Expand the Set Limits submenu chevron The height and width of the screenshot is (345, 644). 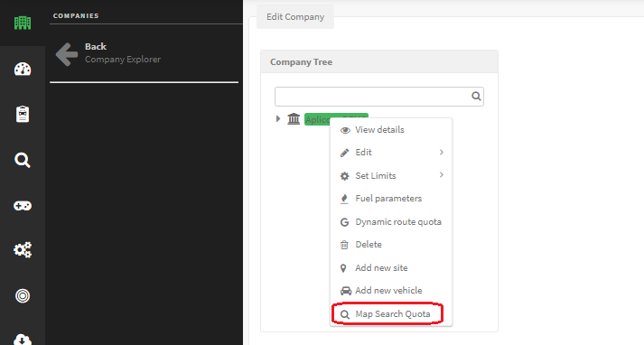[442, 175]
